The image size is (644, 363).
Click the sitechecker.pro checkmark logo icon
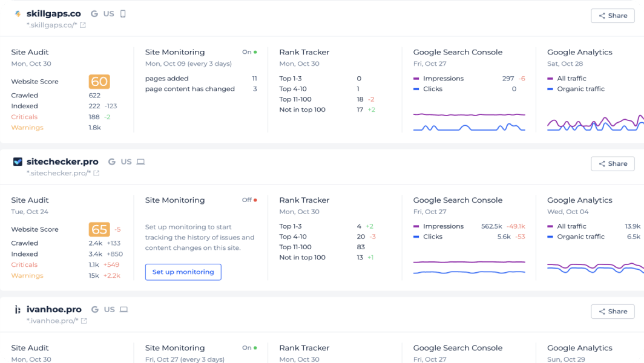pos(18,162)
